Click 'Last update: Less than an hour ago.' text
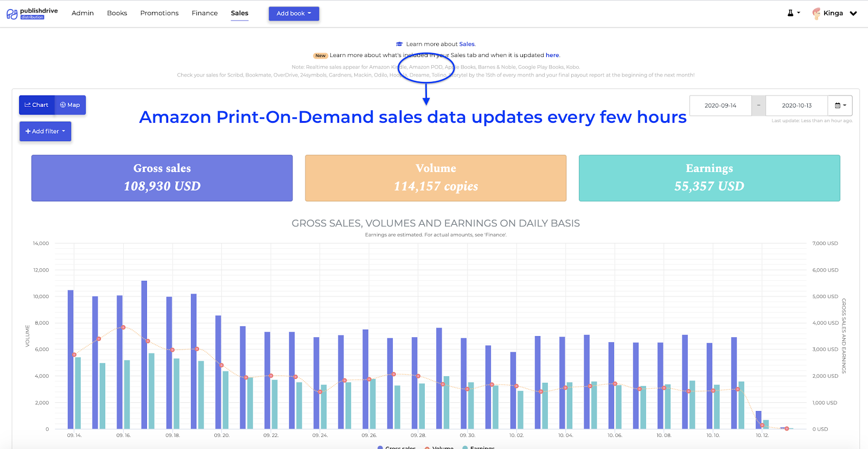Image resolution: width=868 pixels, height=449 pixels. pyautogui.click(x=812, y=121)
